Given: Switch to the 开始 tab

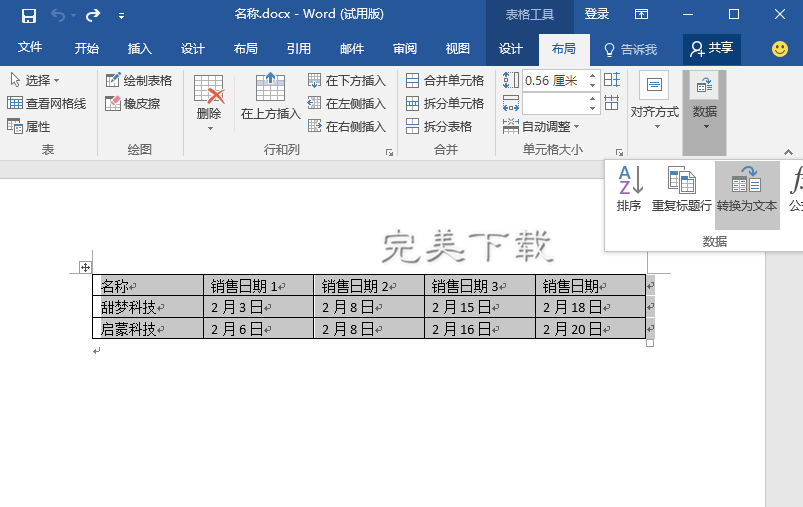Looking at the screenshot, I should pyautogui.click(x=86, y=49).
